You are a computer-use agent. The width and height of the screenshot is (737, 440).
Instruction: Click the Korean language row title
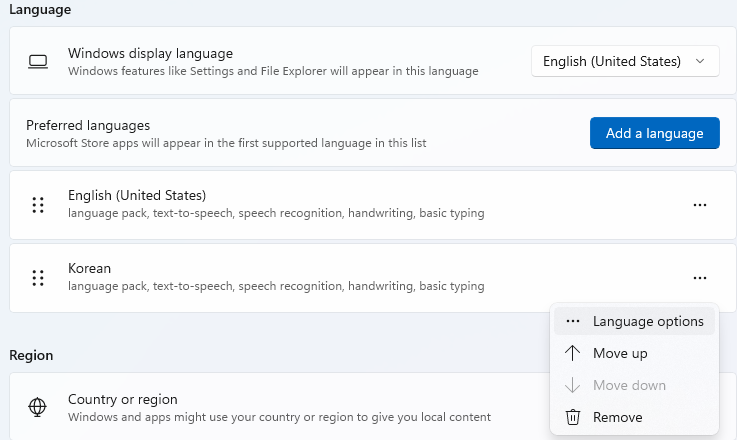[x=89, y=268]
